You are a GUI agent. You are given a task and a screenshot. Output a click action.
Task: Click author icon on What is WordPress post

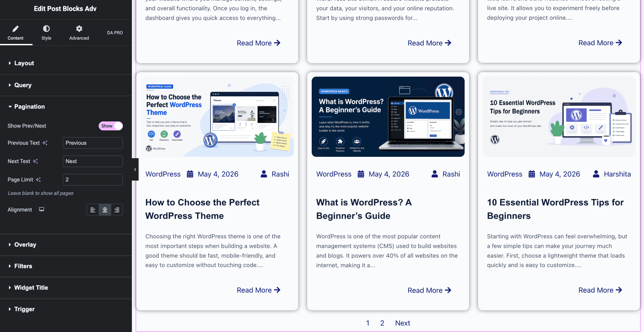tap(435, 174)
